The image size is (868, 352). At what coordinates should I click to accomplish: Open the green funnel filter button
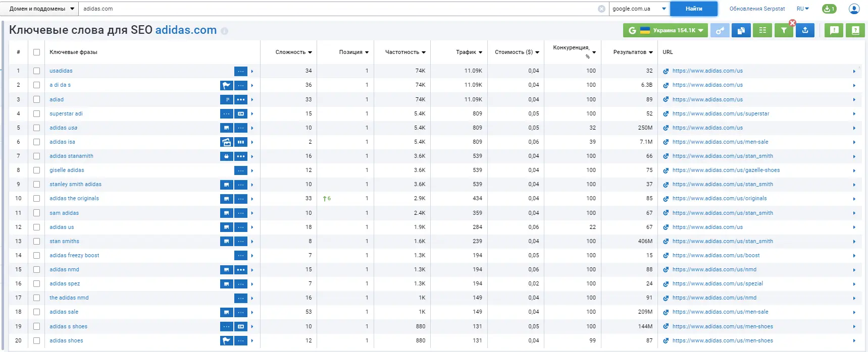point(783,31)
